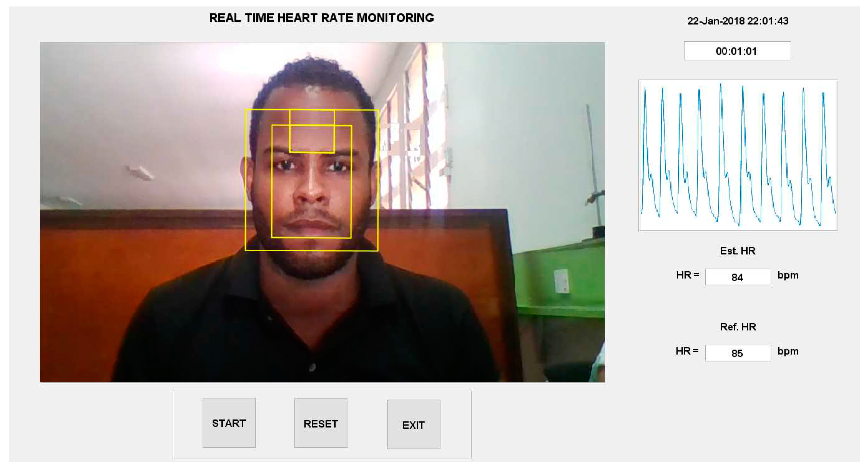
Task: Click the Est. HR value field showing 84
Action: [738, 277]
